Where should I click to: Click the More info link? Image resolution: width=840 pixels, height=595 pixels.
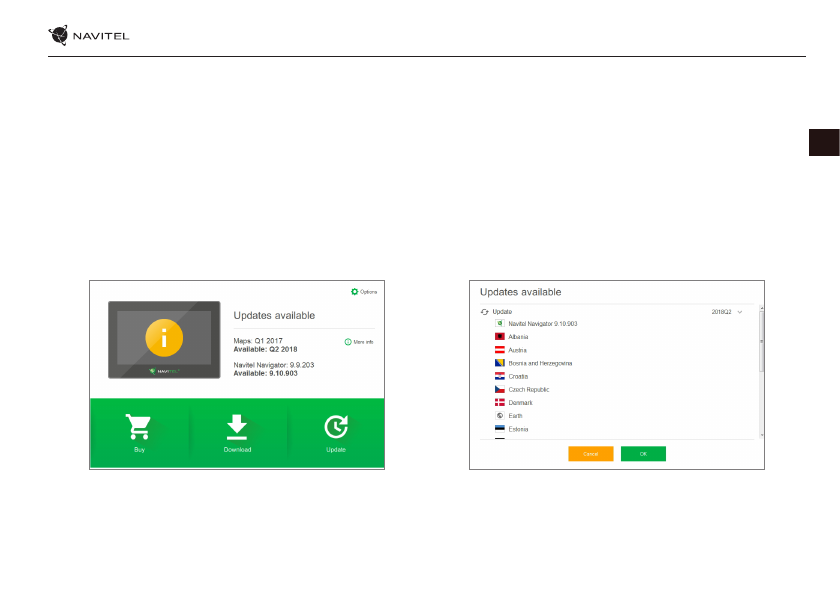point(359,342)
